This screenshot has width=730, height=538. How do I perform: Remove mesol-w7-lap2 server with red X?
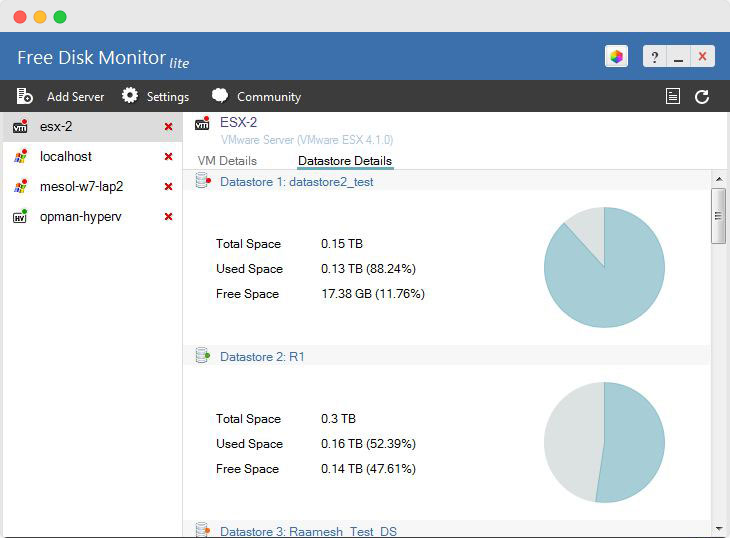tap(169, 187)
